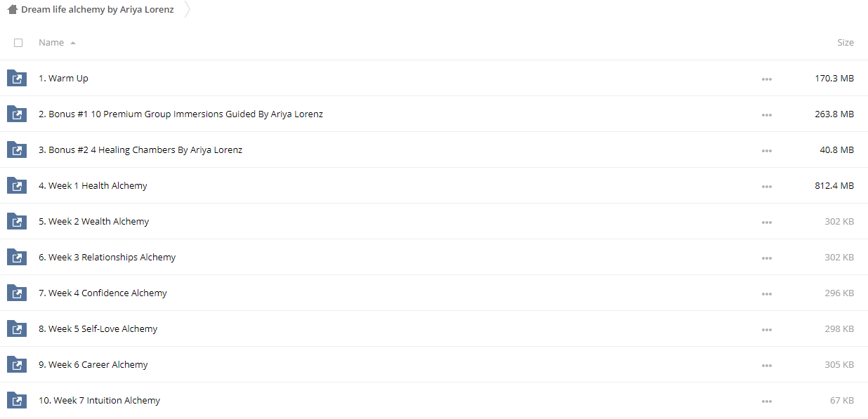Open the Week 5 Self-Love Alchemy folder
Viewport: 868px width, 419px height.
[x=98, y=328]
